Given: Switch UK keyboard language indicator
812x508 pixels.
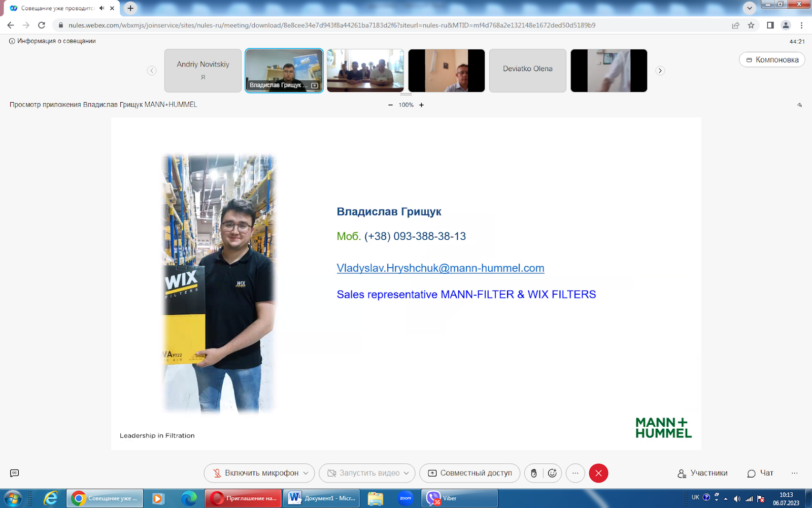Looking at the screenshot, I should 695,498.
